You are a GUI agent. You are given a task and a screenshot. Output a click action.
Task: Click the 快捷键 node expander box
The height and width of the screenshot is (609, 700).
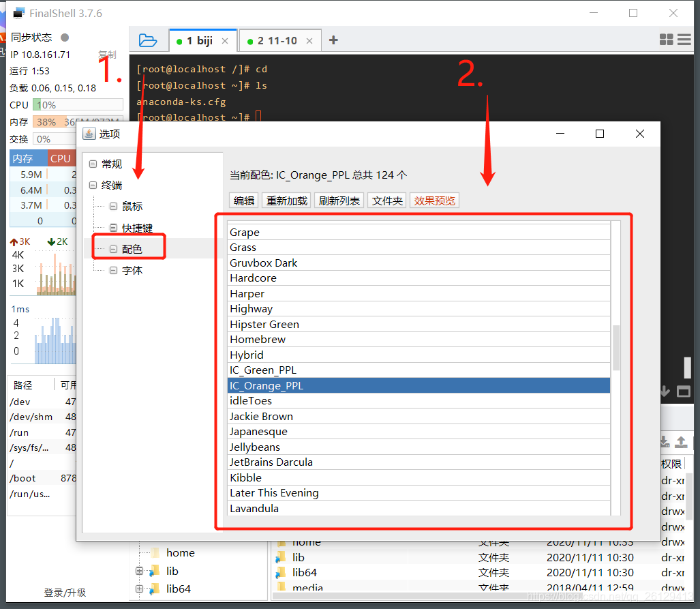[x=113, y=228]
